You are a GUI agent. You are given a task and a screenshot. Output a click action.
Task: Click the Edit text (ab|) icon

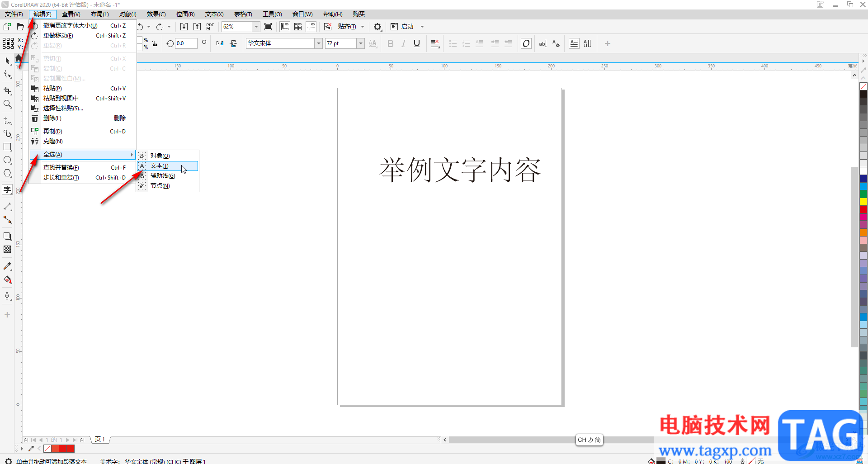point(542,43)
